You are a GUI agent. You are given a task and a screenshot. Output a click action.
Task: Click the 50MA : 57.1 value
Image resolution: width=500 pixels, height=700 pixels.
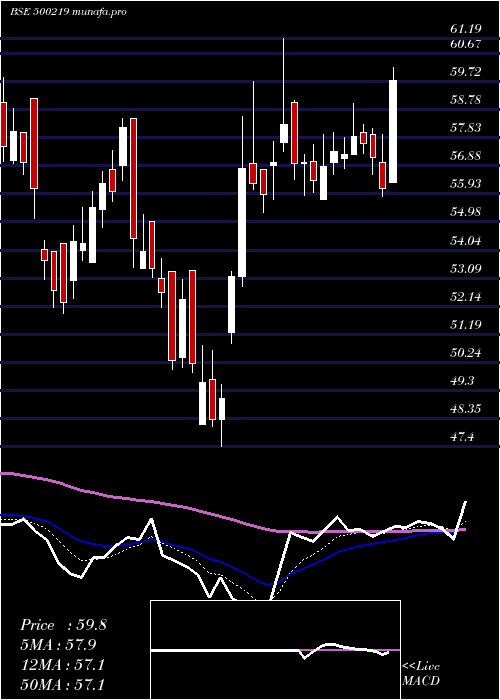pyautogui.click(x=62, y=685)
